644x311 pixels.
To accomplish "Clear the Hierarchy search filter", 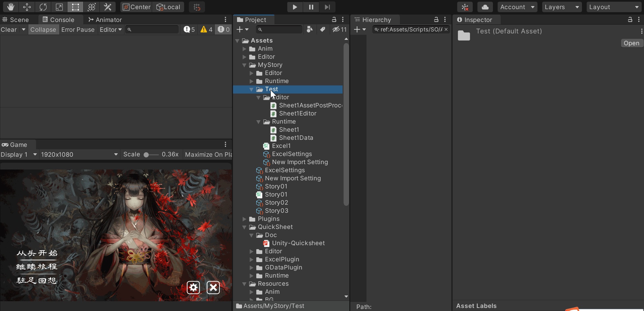I will click(446, 30).
